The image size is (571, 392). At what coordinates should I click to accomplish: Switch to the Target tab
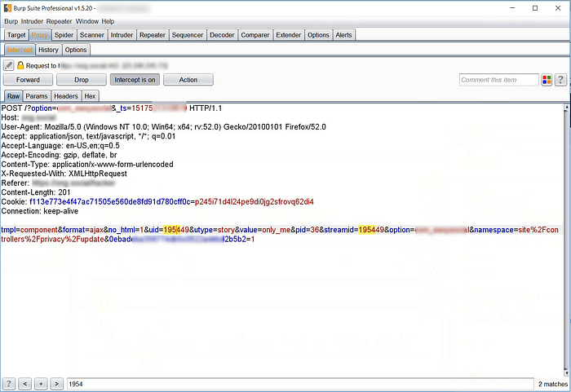click(x=16, y=35)
